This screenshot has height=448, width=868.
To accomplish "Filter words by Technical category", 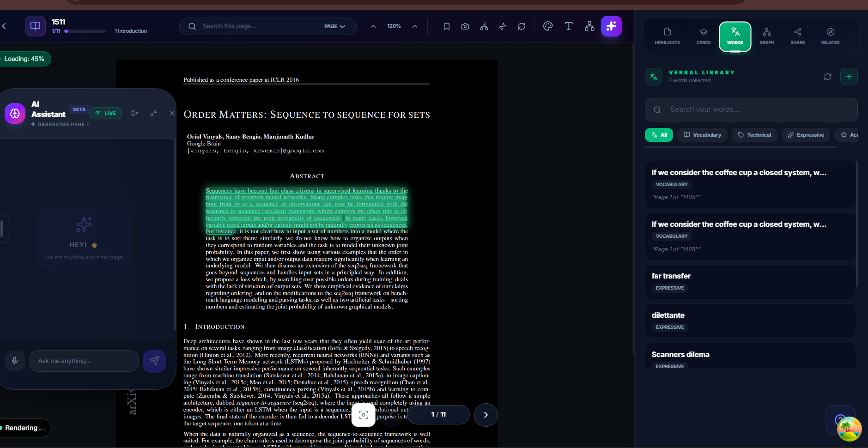I will click(x=754, y=135).
